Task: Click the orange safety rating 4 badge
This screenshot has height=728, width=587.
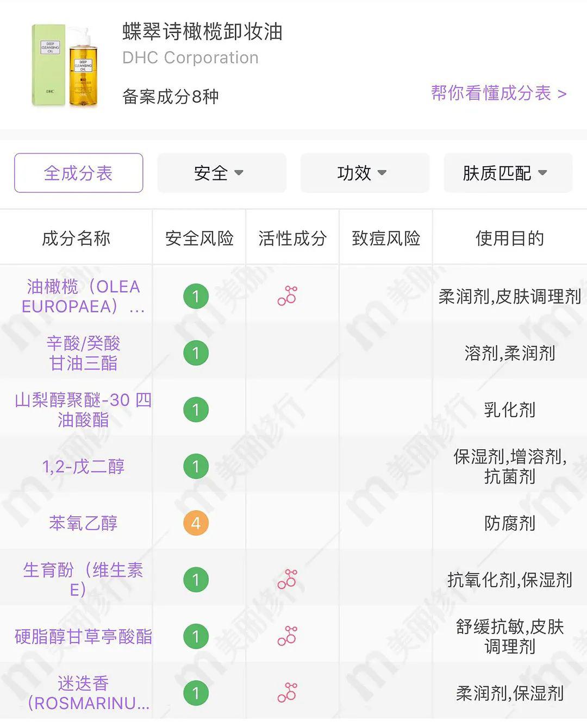Action: (x=196, y=523)
